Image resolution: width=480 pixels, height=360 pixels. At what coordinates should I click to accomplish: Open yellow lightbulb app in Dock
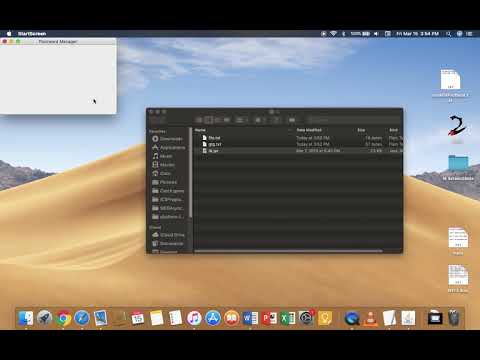click(325, 318)
